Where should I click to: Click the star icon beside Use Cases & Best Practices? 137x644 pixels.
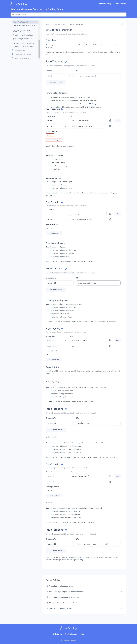(x=13, y=54)
